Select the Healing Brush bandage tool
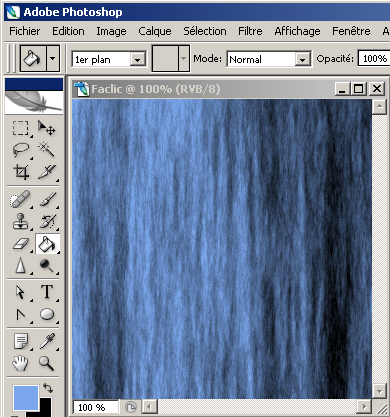The height and width of the screenshot is (417, 390). click(x=20, y=199)
